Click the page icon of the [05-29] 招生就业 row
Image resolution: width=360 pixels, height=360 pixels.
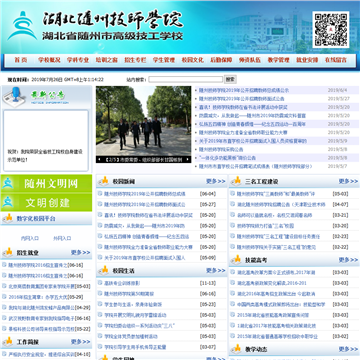[x=4, y=297]
